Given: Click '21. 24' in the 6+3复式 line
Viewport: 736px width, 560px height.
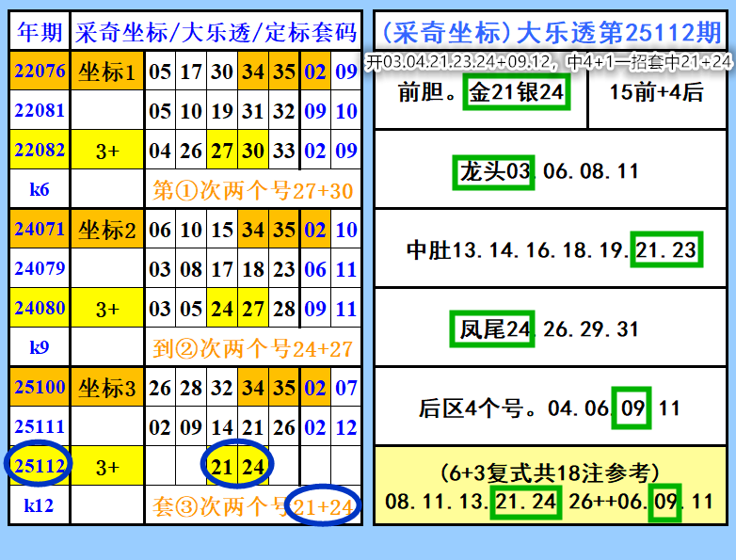Looking at the screenshot, I should pyautogui.click(x=526, y=502).
